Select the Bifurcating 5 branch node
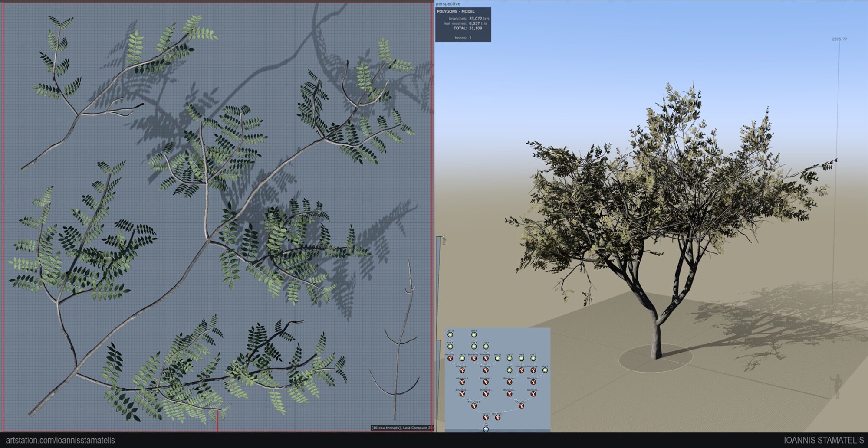 474,405
